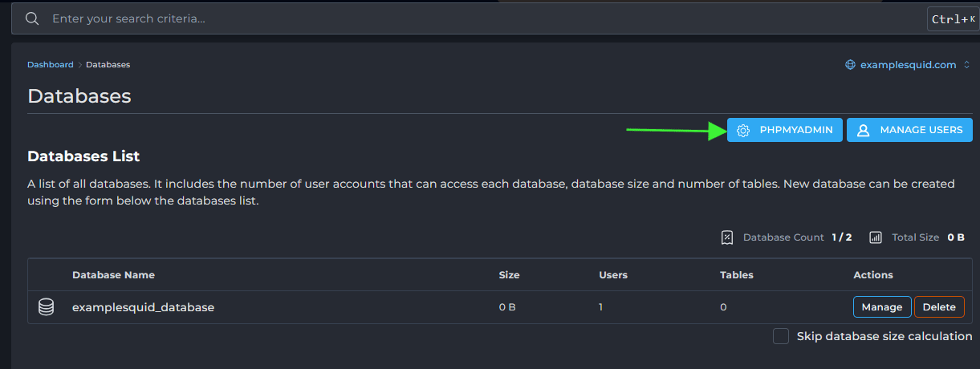Screen dimensions: 980x369
Task: Click the Databases breadcrumb item
Action: pos(108,65)
